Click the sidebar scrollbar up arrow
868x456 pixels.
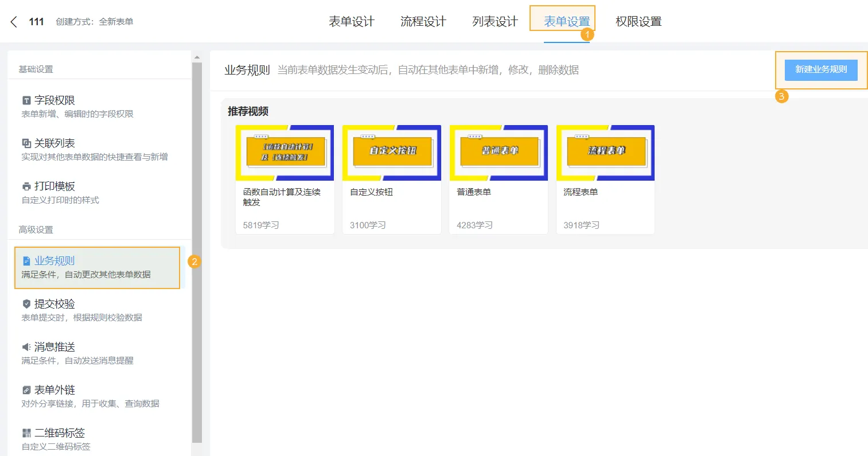pyautogui.click(x=197, y=57)
